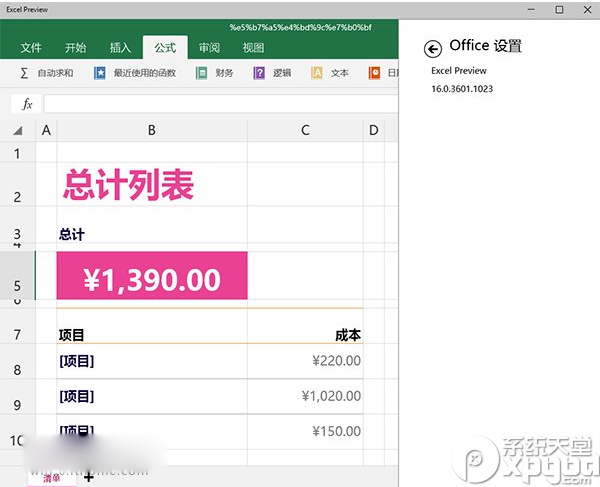The width and height of the screenshot is (600, 487).
Task: Open the Financial functions icon
Action: pyautogui.click(x=201, y=73)
